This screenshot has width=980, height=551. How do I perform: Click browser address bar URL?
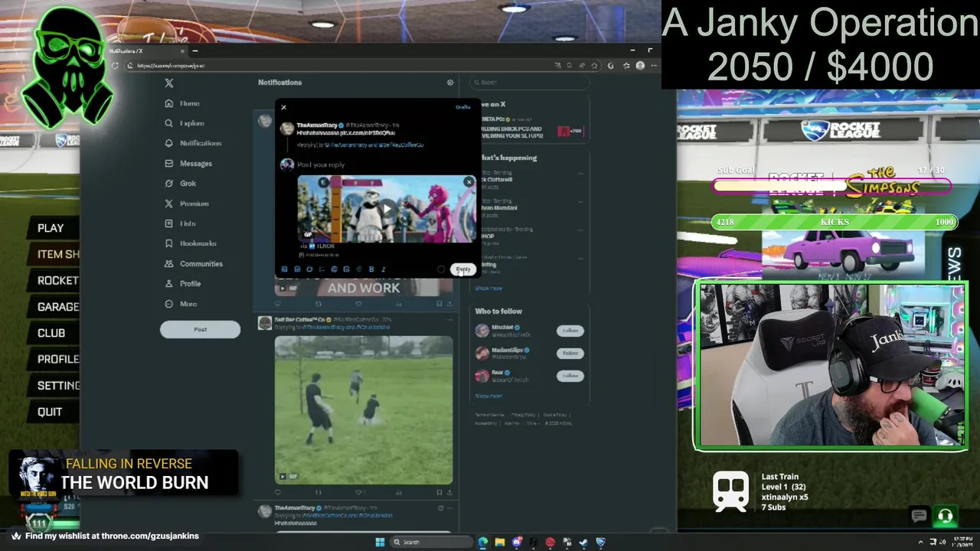tap(171, 66)
